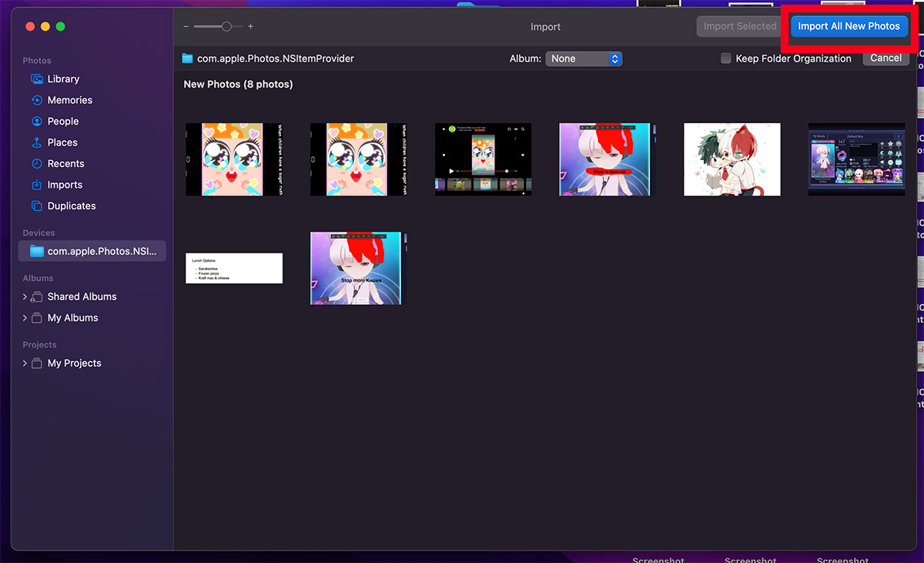Cancel the photo import
The image size is (924, 563).
tap(885, 58)
